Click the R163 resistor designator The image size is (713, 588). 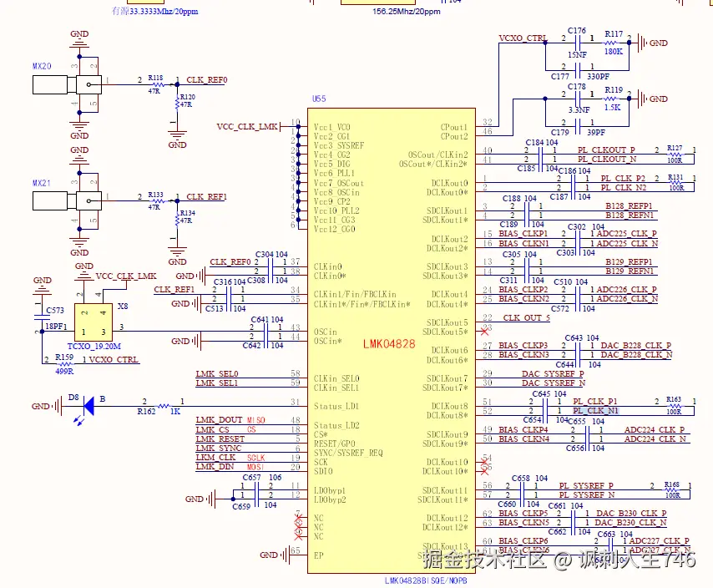(x=674, y=399)
